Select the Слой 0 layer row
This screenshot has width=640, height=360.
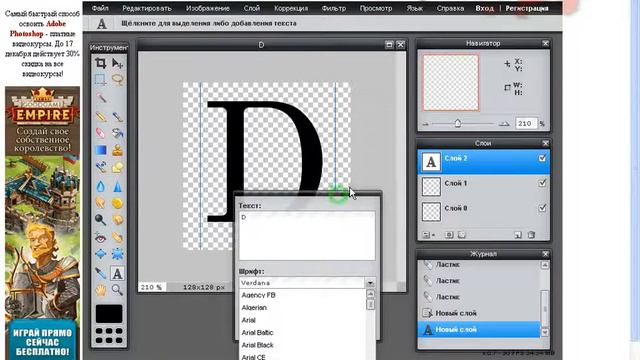[x=484, y=211]
